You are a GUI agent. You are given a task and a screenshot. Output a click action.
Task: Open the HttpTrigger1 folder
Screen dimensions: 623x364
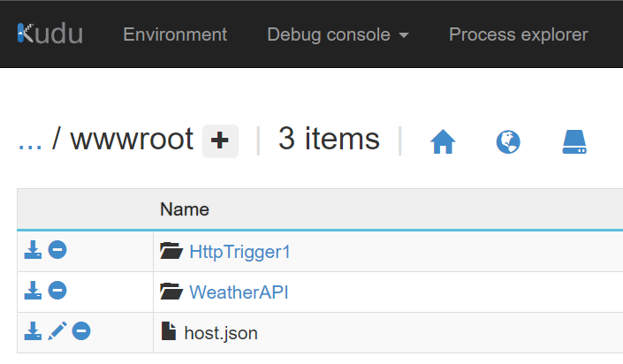pyautogui.click(x=239, y=252)
